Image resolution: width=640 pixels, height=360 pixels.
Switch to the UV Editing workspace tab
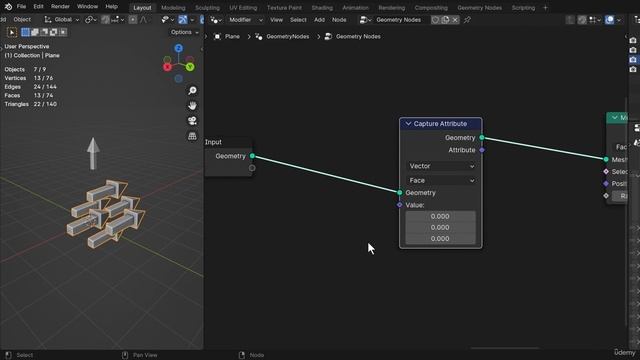243,8
